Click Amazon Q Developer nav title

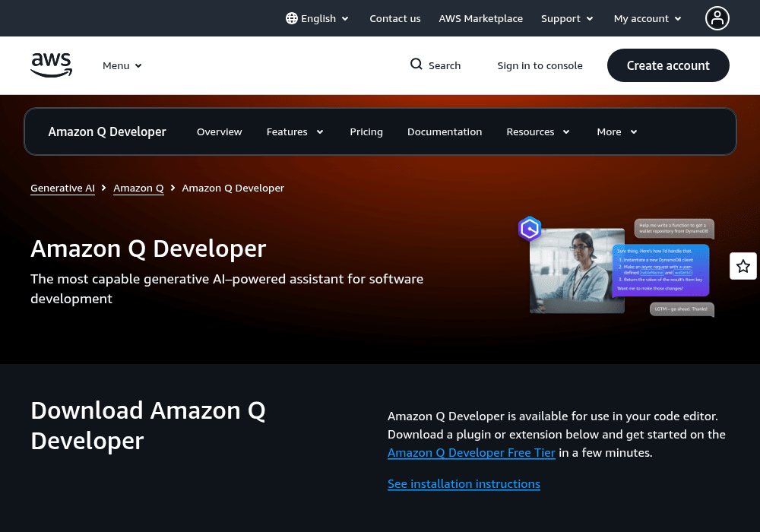pos(107,131)
